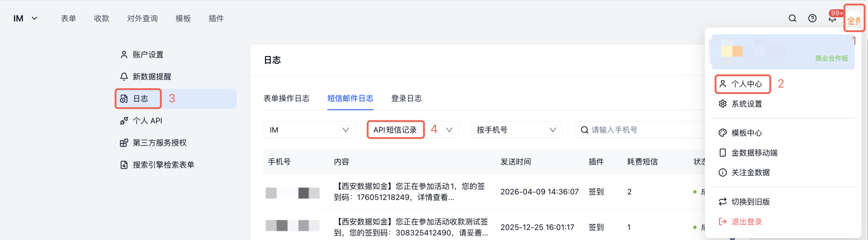Click the 手机号 column header
868x240 pixels.
pos(279,162)
